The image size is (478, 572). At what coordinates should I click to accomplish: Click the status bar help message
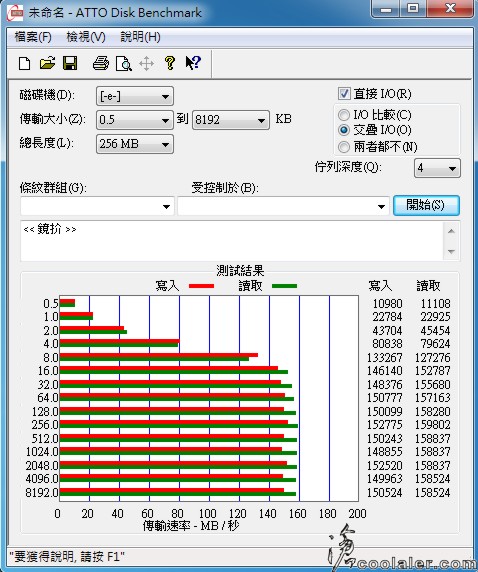[67, 557]
